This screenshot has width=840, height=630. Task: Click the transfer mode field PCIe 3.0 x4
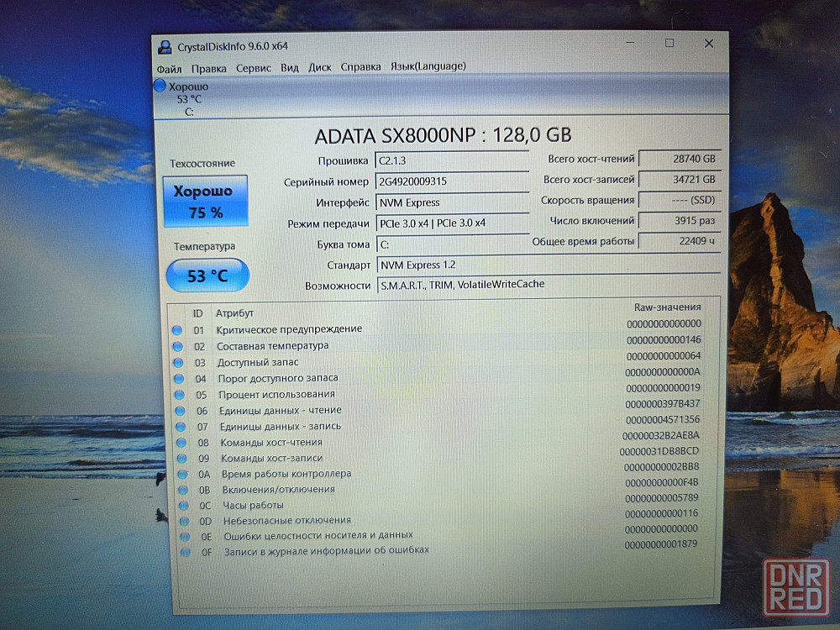point(453,223)
